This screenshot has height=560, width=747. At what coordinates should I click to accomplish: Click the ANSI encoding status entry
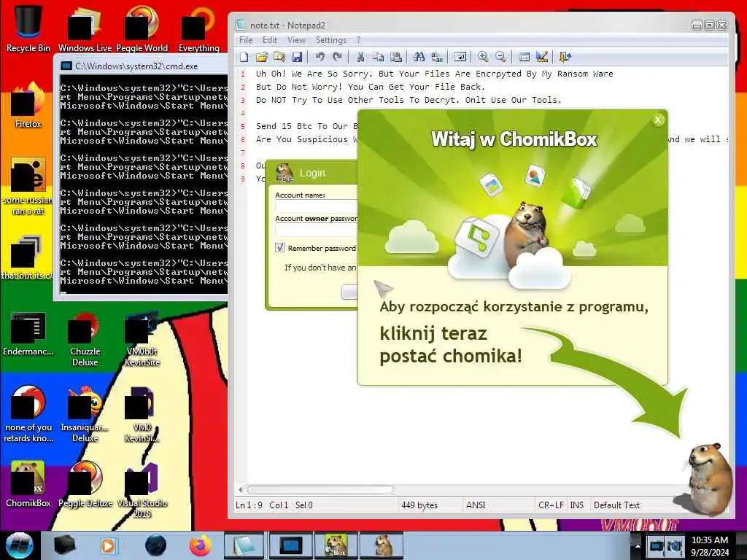coord(476,505)
